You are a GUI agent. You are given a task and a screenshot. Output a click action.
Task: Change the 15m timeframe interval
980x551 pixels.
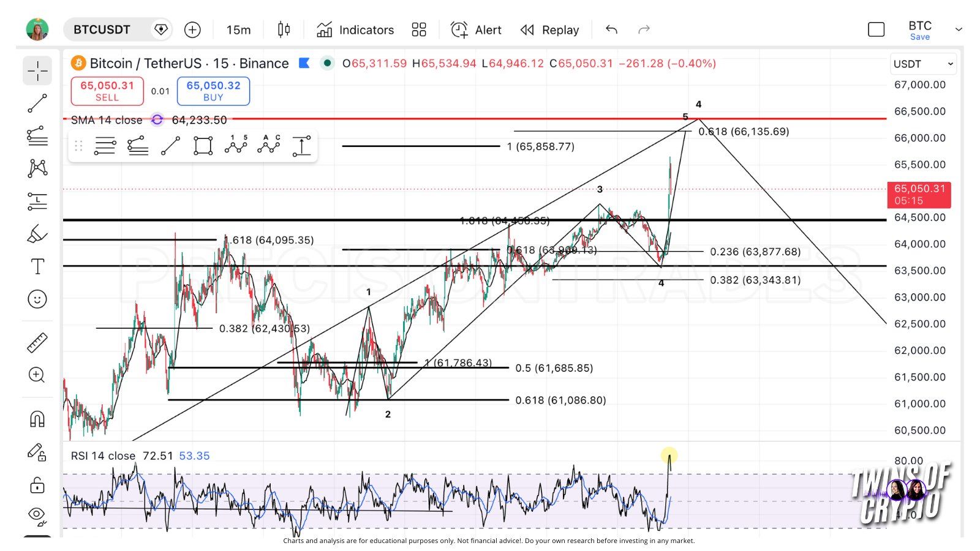[238, 29]
